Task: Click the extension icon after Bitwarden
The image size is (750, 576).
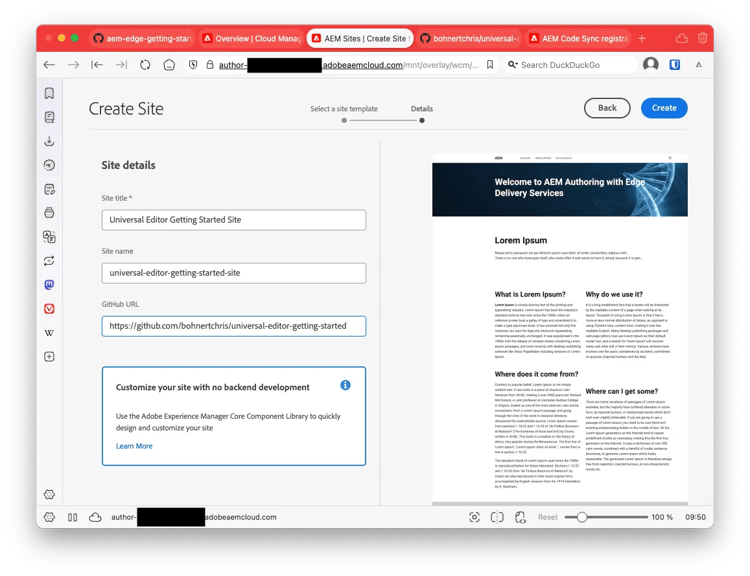Action: [x=698, y=65]
